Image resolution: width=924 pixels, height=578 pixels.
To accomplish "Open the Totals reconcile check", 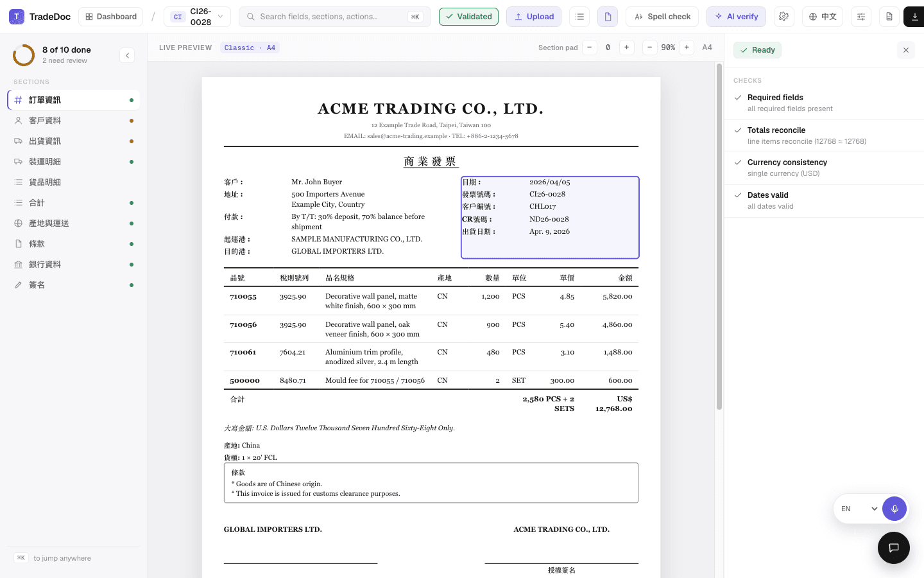I will (824, 136).
